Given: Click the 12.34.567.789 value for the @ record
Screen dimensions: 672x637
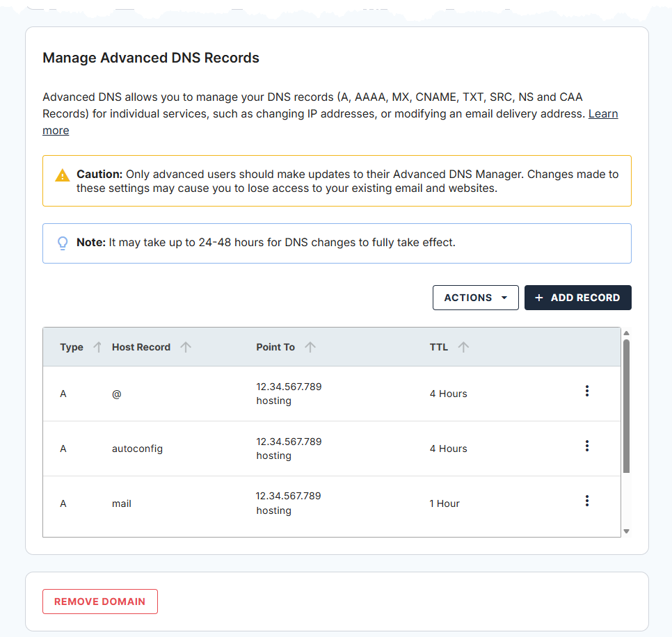Looking at the screenshot, I should 288,387.
